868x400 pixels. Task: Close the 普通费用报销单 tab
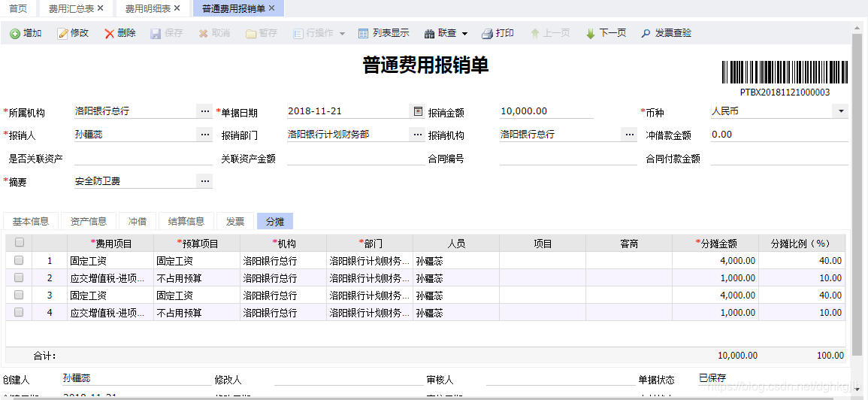click(271, 8)
